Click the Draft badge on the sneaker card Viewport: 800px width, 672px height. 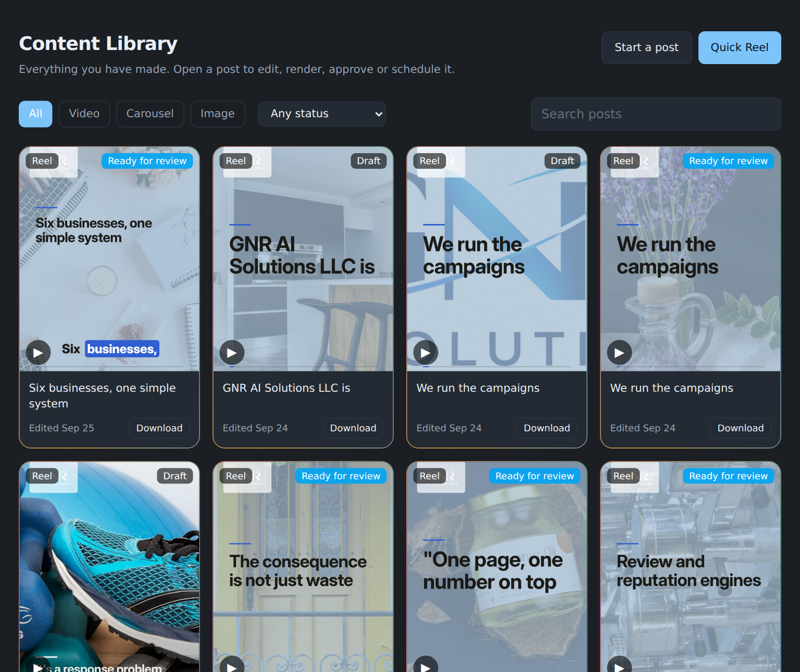[175, 476]
